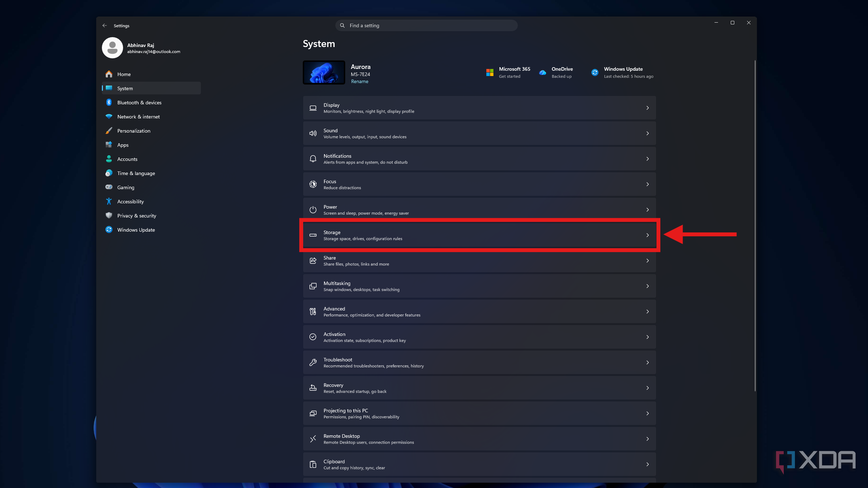Click the Advanced tools icon
The width and height of the screenshot is (868, 488).
coord(313,312)
